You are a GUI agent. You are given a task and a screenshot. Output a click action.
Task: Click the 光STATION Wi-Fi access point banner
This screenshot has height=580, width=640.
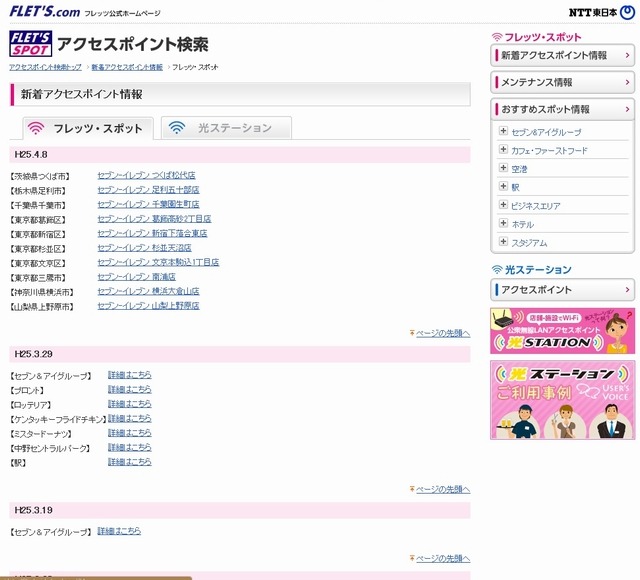pyautogui.click(x=562, y=331)
